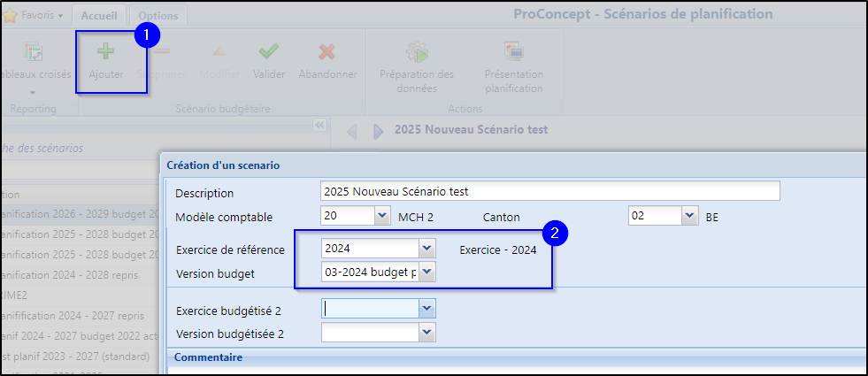Click the green checkmark Valider icon

coord(269,52)
